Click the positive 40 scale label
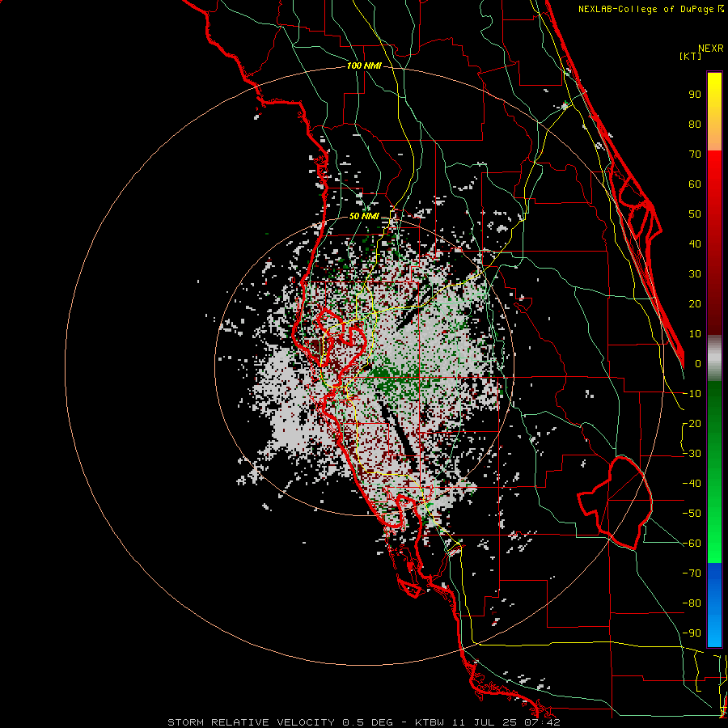Image resolution: width=728 pixels, height=728 pixels. (695, 243)
